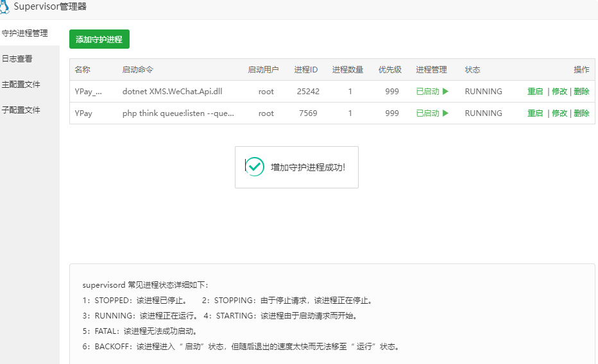Click RUNNING status in process 25242 row
The width and height of the screenshot is (598, 364).
[484, 92]
